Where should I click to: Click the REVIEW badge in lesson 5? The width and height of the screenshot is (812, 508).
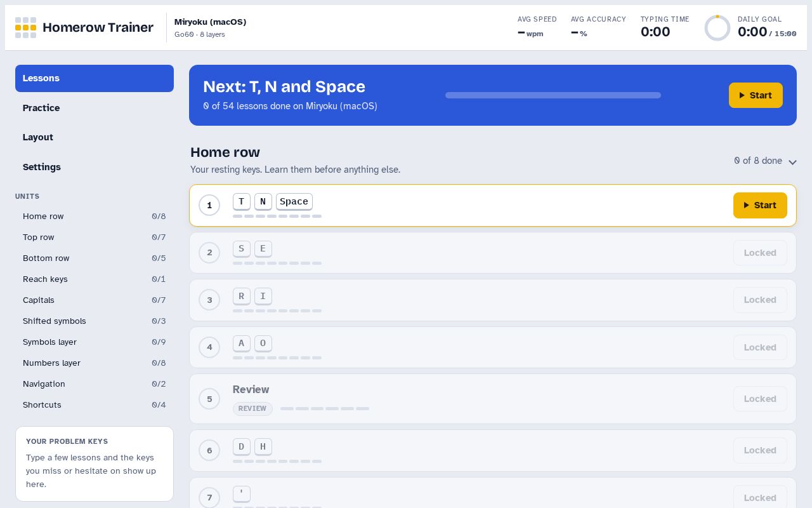tap(252, 408)
